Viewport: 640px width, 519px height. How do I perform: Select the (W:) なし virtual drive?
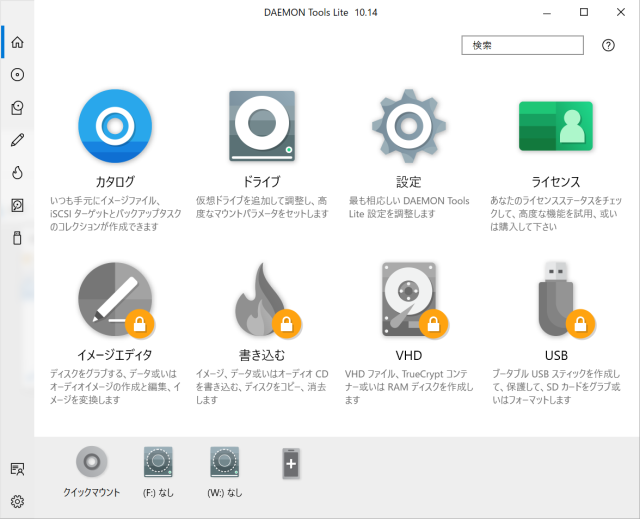point(224,462)
